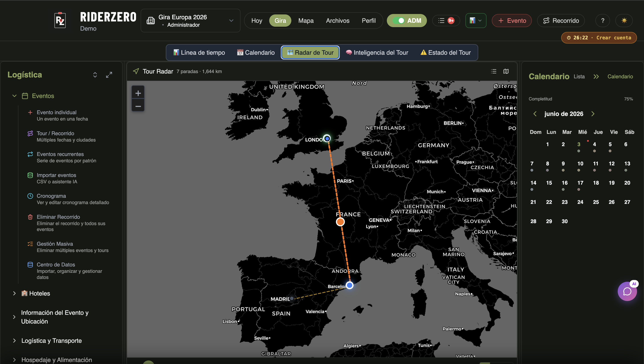Click the Cronograma clock icon
The image size is (644, 364).
(x=30, y=196)
